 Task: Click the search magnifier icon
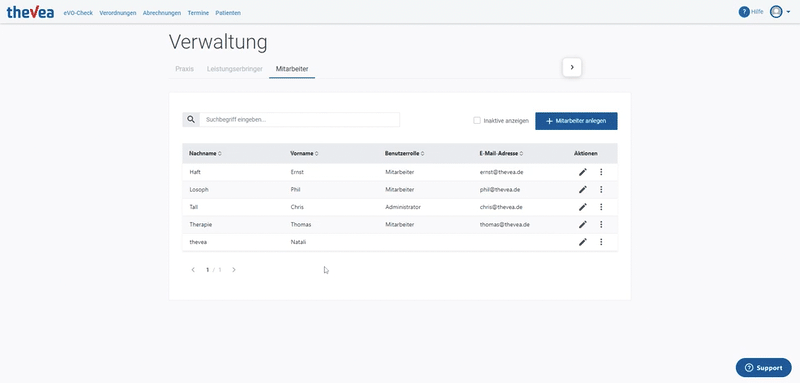pyautogui.click(x=191, y=119)
